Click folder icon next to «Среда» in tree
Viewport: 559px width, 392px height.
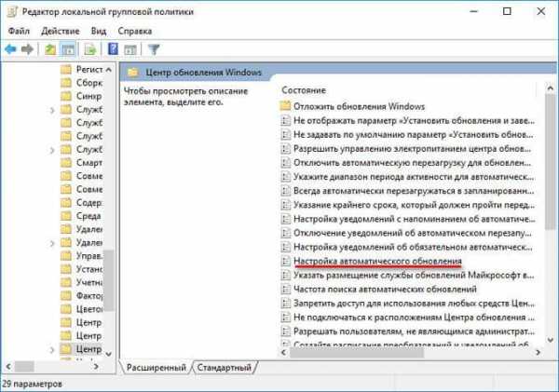(66, 216)
